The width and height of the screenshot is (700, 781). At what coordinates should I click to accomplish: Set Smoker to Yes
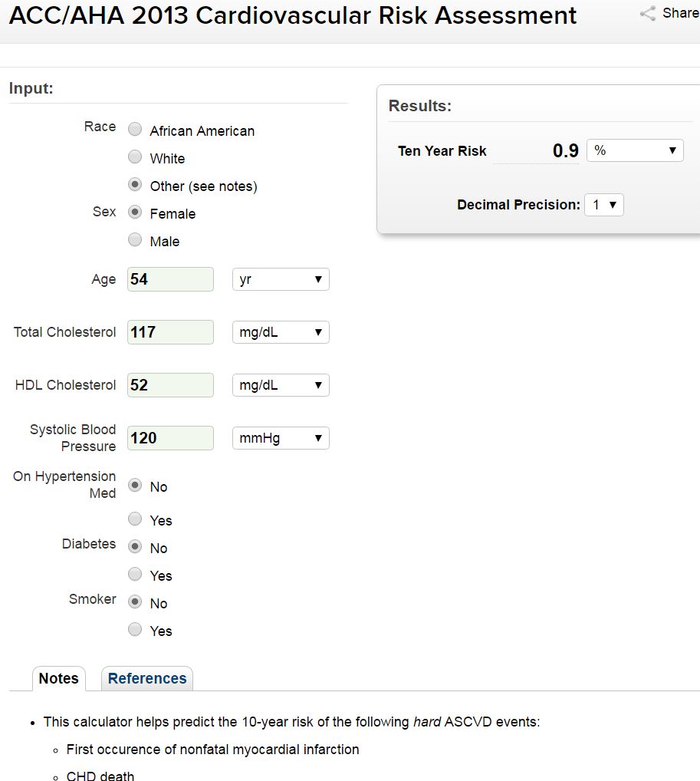(x=135, y=630)
